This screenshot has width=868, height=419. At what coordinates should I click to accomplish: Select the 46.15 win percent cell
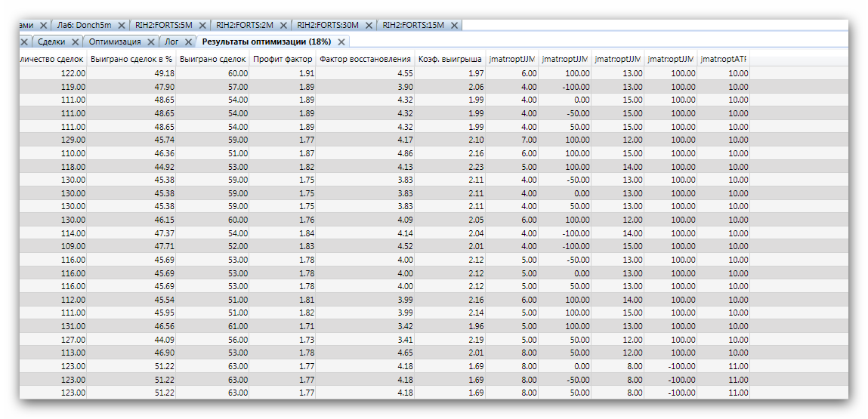[131, 219]
